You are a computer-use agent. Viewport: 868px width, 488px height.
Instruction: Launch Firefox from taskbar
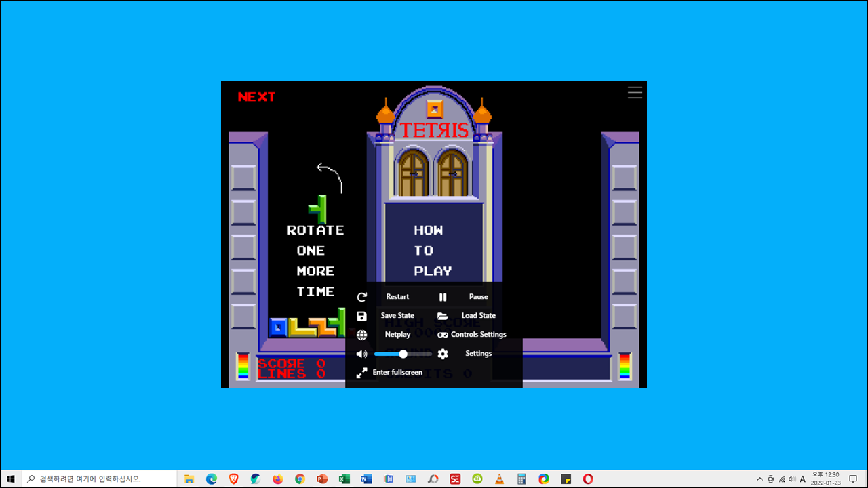click(277, 479)
